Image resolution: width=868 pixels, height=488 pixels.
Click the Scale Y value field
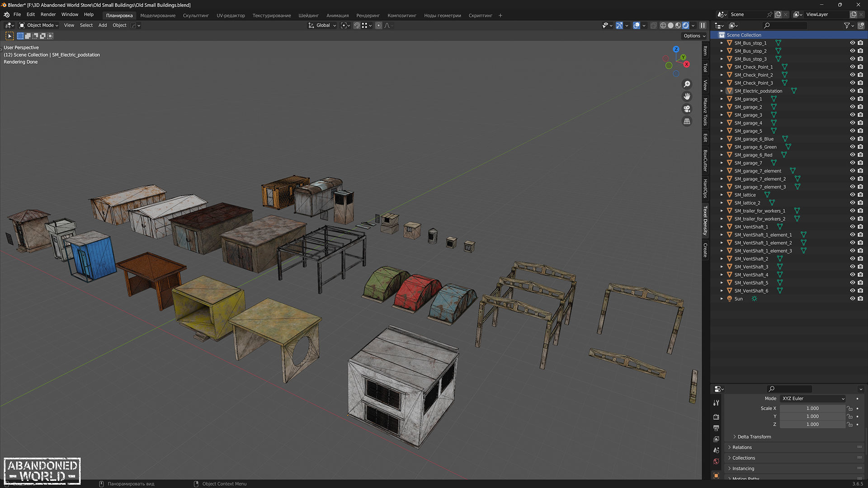click(x=812, y=417)
